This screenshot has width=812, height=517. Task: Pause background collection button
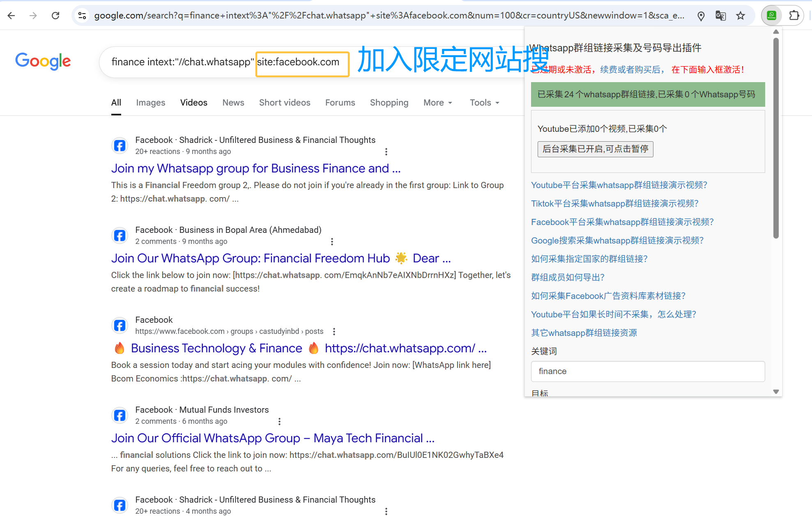[595, 149]
